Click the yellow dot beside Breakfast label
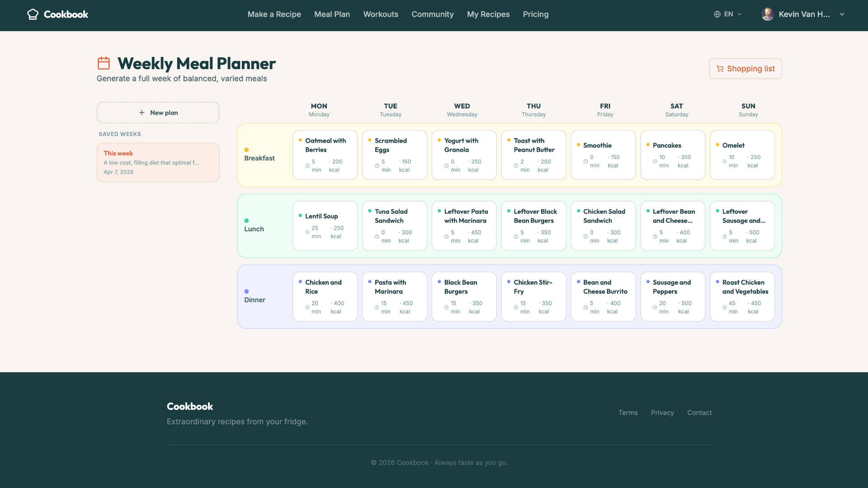The width and height of the screenshot is (868, 488). point(246,150)
